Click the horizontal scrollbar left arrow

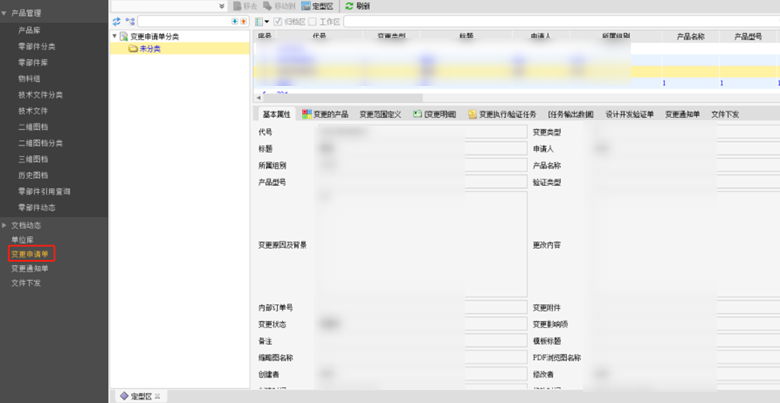[259, 98]
